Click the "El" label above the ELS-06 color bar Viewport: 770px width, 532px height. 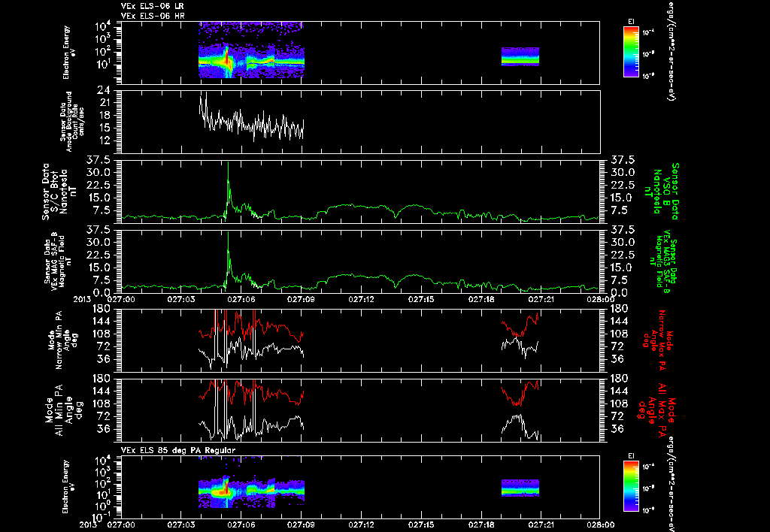(x=631, y=22)
